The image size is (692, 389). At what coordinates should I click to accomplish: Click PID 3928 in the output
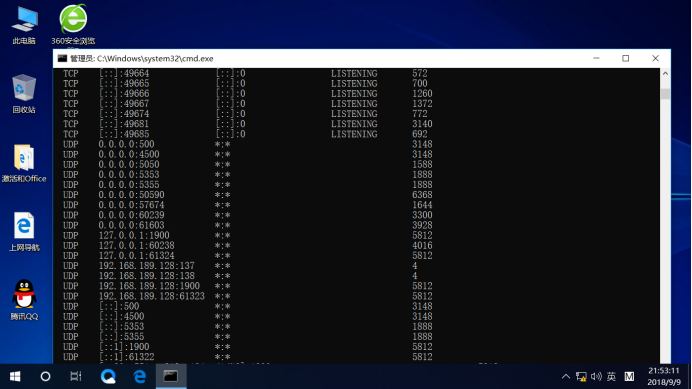click(422, 225)
